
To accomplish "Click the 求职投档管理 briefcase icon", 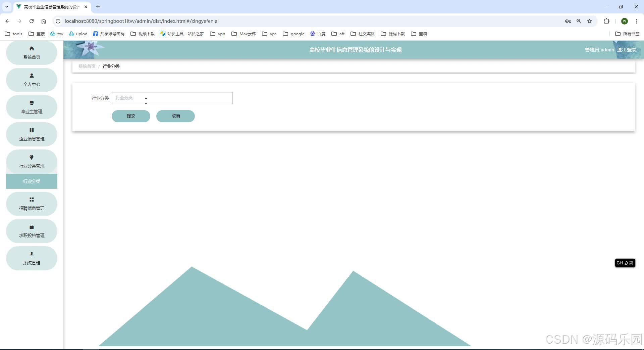I will click(31, 227).
